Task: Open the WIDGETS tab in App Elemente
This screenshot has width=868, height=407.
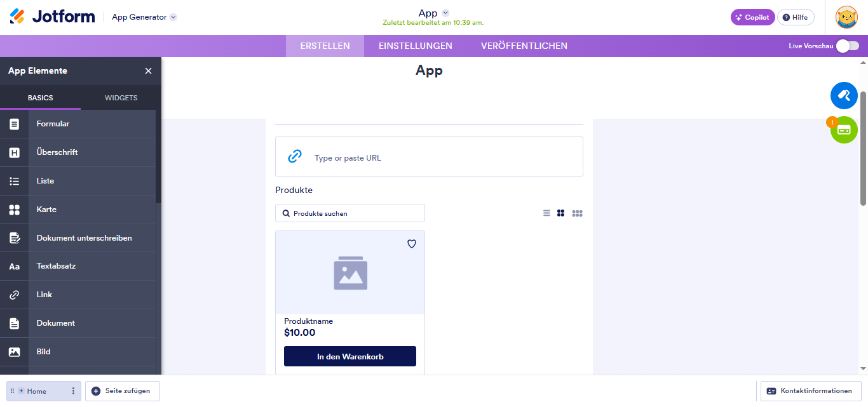Action: [x=121, y=97]
